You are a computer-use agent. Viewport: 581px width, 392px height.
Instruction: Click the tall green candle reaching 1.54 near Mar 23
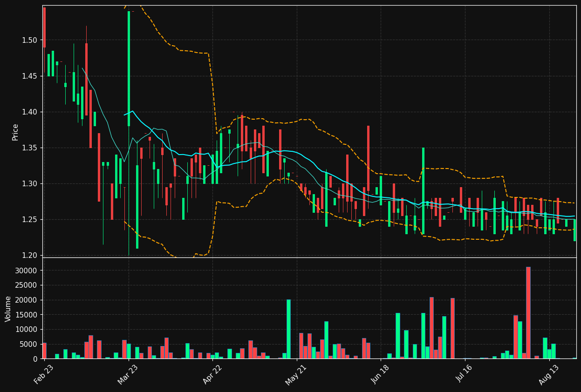[129, 68]
